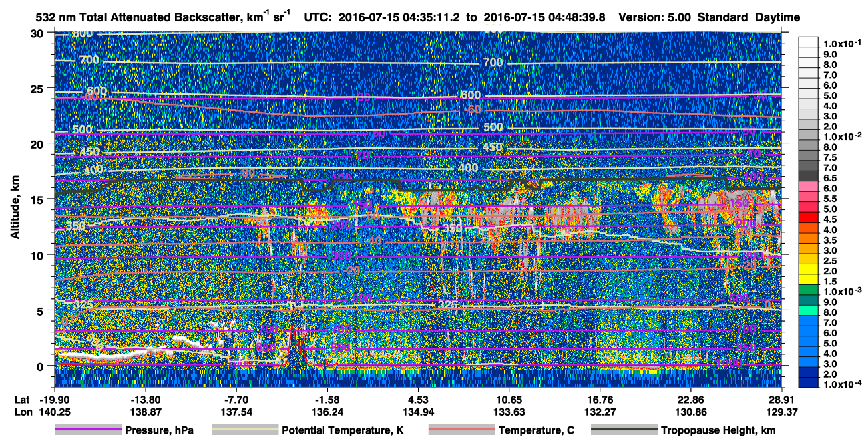Click the yellow-gray Potential Temperature legend swatch
Image resolution: width=868 pixels, height=445 pixels.
coord(245,430)
